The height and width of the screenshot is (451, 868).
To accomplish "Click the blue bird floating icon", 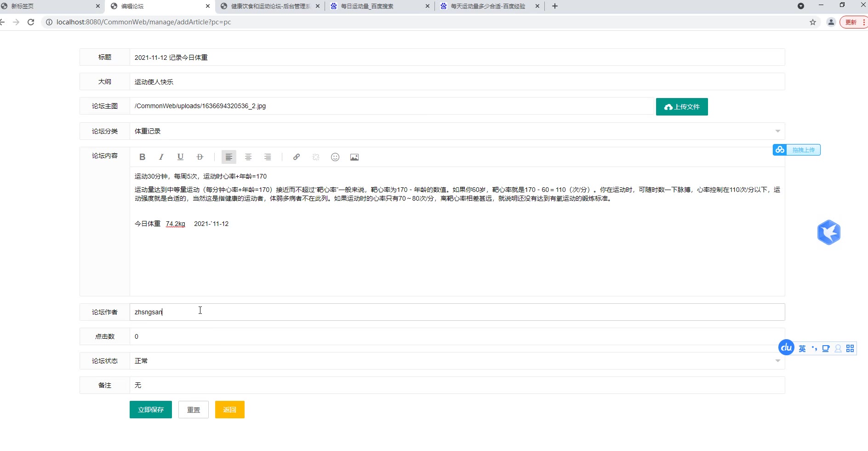I will (829, 232).
